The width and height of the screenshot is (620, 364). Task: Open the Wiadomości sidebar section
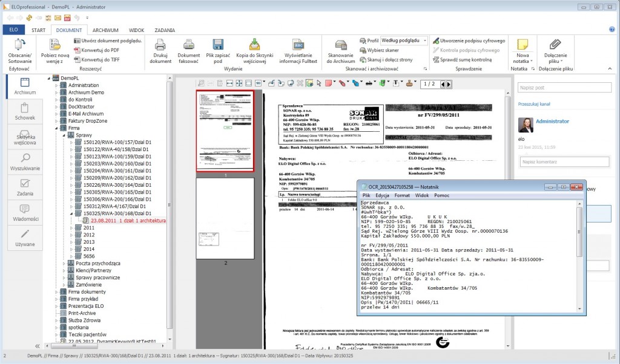25,212
